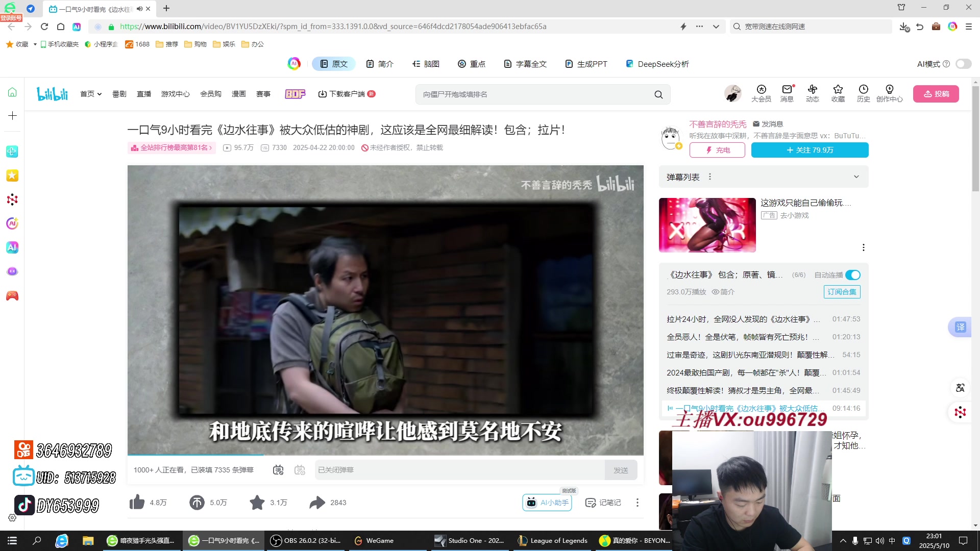The height and width of the screenshot is (551, 980).
Task: Click the translate 译 floating button
Action: tap(960, 327)
